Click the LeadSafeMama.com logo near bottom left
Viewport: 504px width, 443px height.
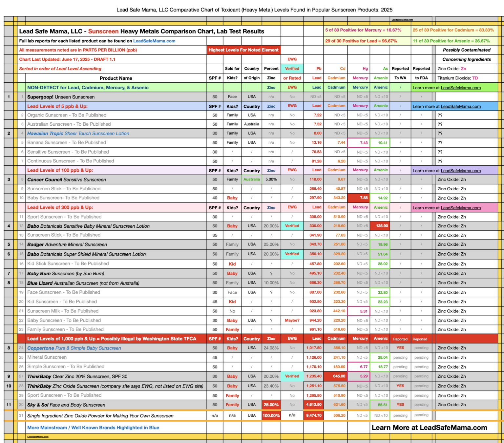[x=38, y=436]
